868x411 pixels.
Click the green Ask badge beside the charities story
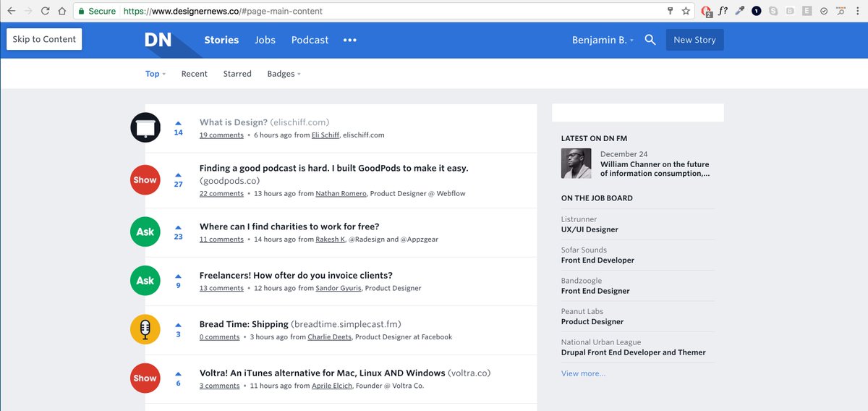(145, 232)
